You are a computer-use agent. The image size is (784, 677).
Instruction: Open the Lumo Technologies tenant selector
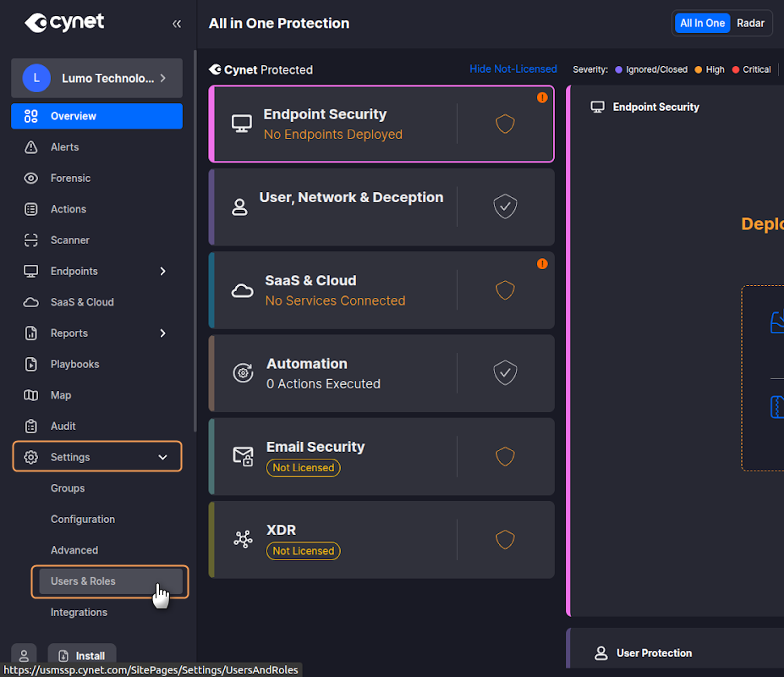97,79
